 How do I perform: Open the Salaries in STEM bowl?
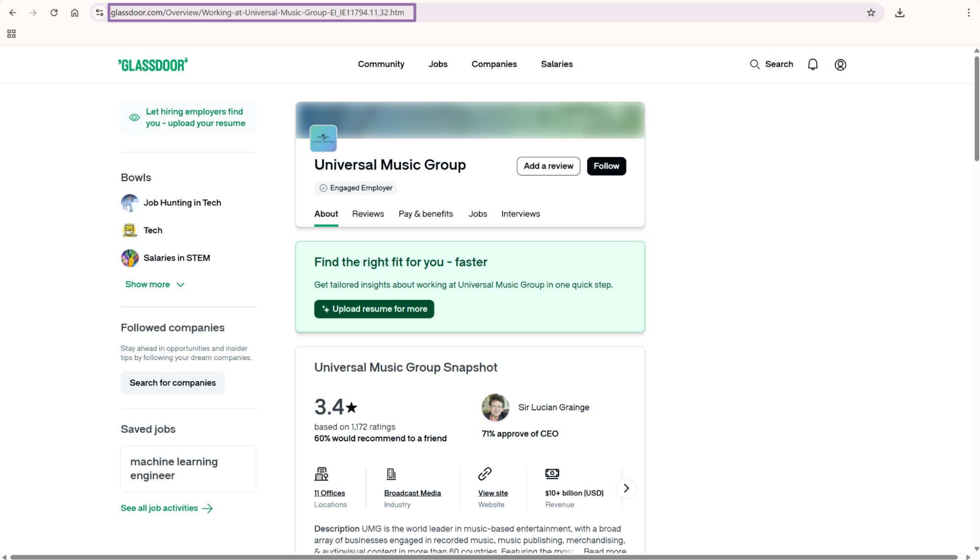coord(177,258)
